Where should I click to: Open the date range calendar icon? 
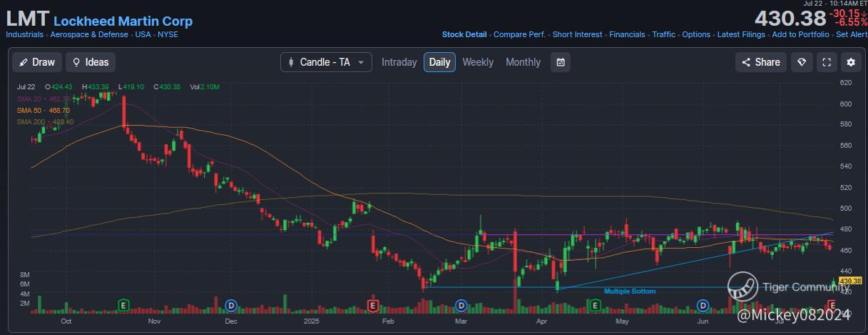click(x=561, y=62)
